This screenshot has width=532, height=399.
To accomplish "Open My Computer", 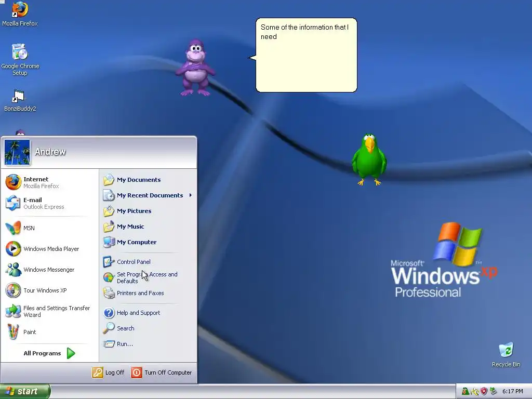I will coord(148,242).
